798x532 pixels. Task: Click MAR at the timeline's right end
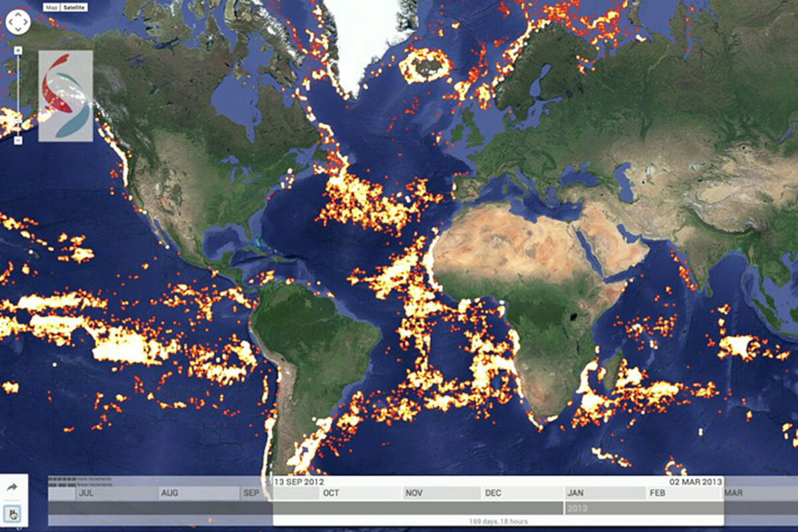click(733, 493)
